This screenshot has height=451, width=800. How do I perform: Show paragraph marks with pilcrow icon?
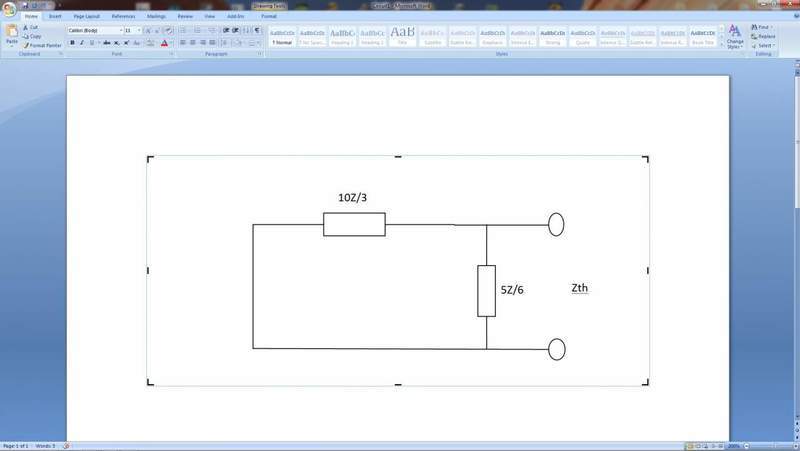pos(257,31)
